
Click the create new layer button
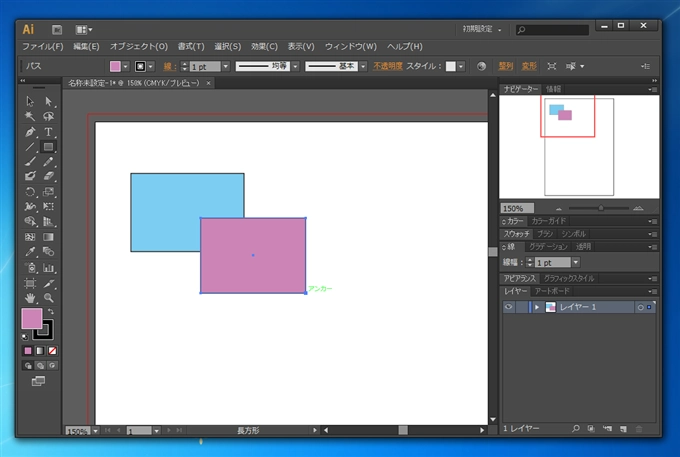coord(623,428)
